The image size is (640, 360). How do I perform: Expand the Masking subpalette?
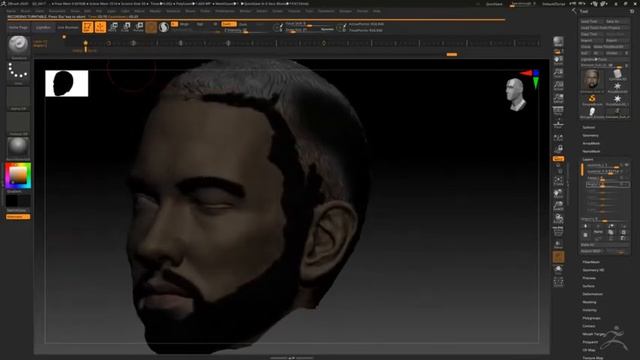589,302
